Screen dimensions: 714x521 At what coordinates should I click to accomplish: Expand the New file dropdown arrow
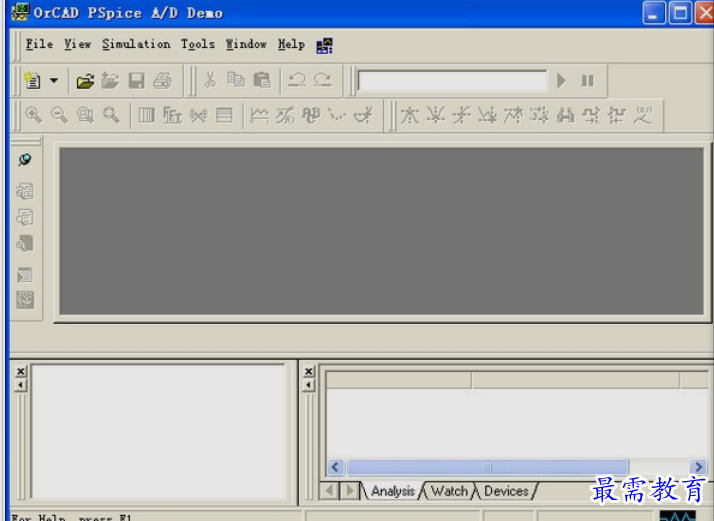(54, 81)
